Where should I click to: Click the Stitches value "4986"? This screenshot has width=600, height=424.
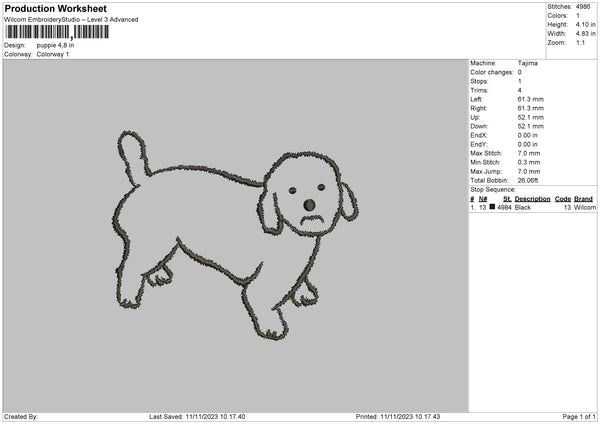tap(583, 7)
